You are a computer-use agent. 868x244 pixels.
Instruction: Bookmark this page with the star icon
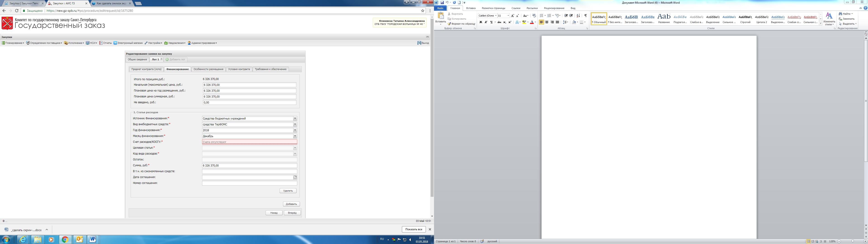click(422, 11)
